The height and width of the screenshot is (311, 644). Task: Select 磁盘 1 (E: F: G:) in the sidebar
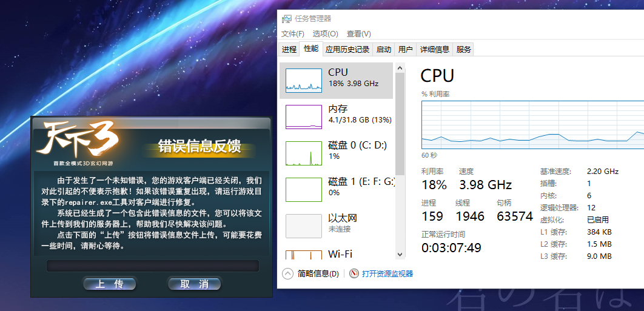coord(336,189)
